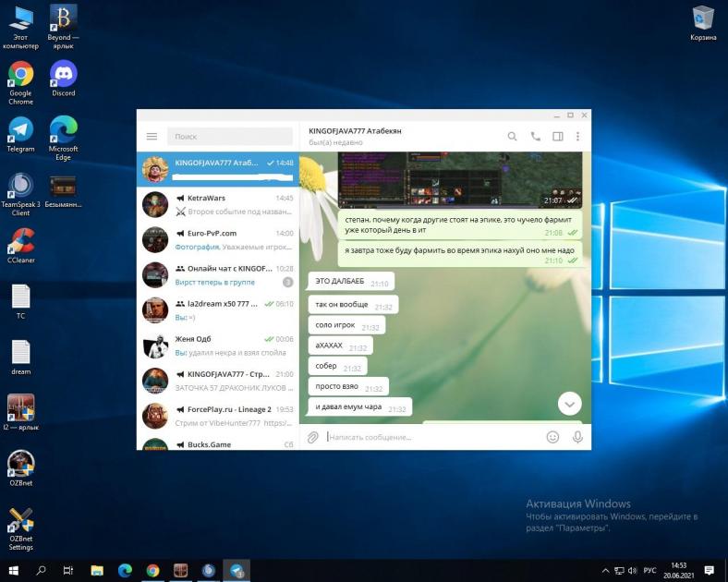The image size is (728, 582).
Task: Open the emoji picker smiley icon
Action: 552,437
